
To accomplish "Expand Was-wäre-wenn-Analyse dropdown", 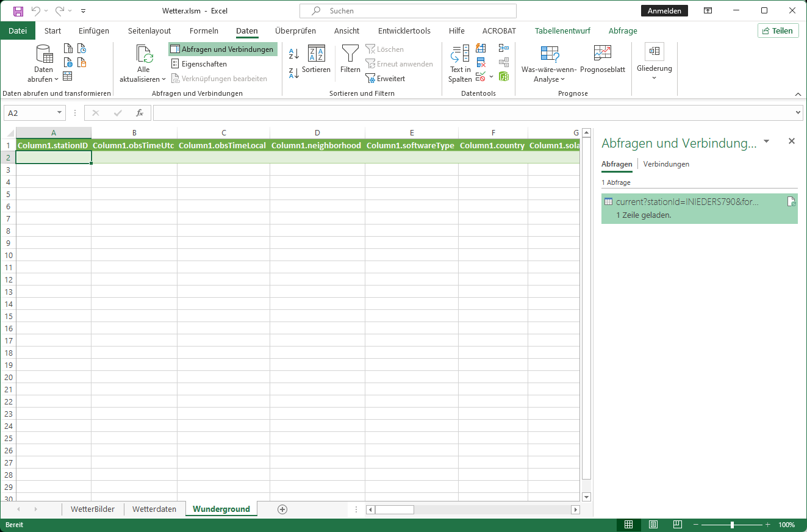I will [562, 79].
